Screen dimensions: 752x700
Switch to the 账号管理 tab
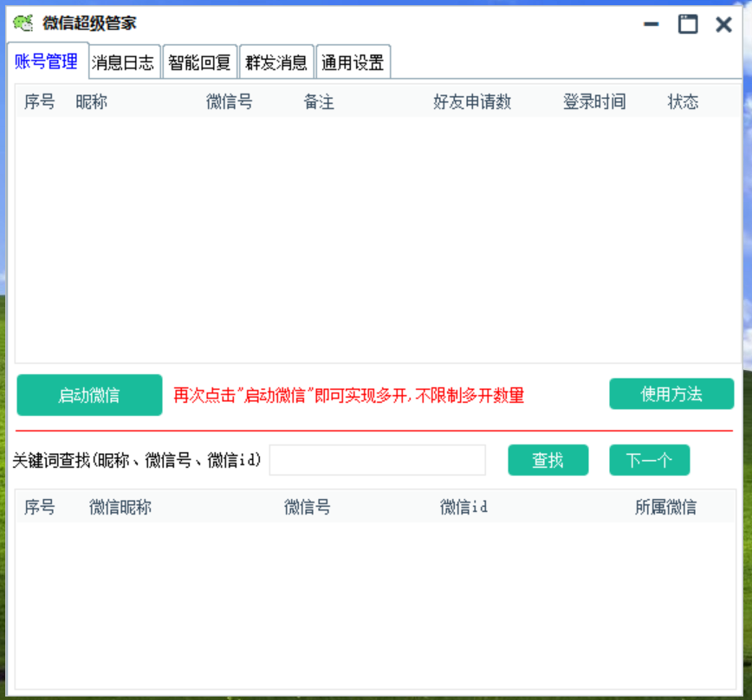coord(47,62)
